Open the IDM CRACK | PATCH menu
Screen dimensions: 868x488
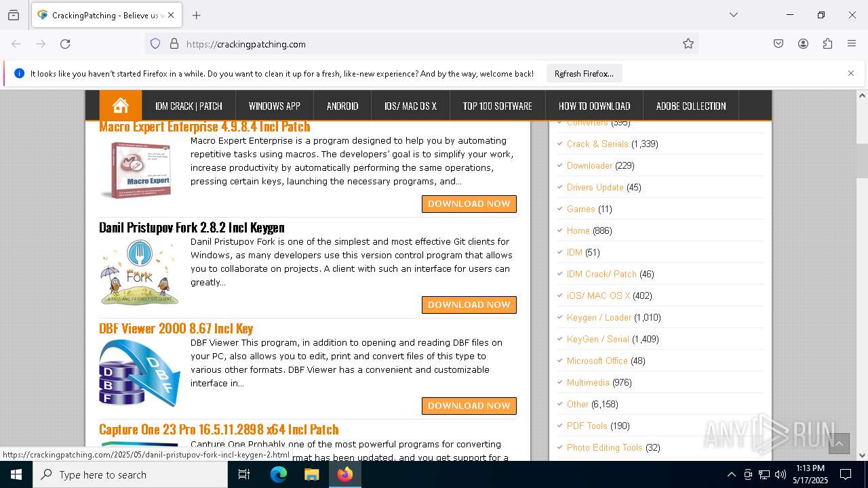[189, 106]
